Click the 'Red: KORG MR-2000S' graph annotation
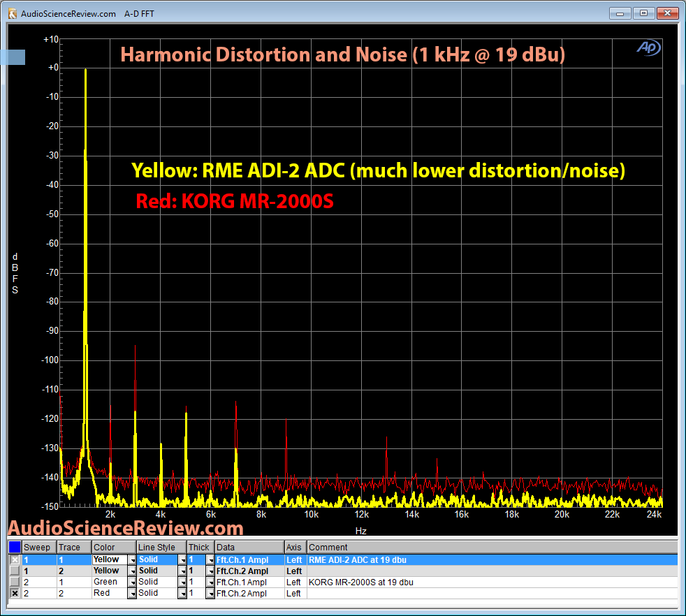The height and width of the screenshot is (616, 686). [235, 201]
